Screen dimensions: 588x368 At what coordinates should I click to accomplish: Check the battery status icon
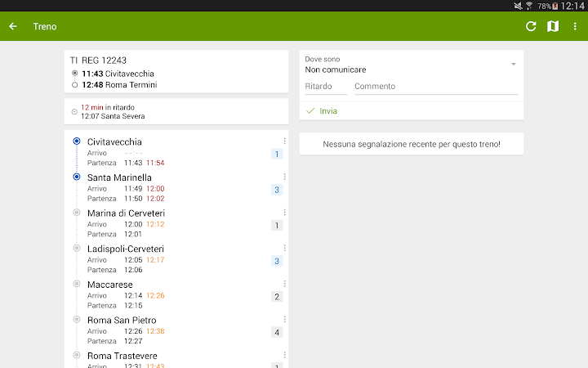tap(555, 6)
